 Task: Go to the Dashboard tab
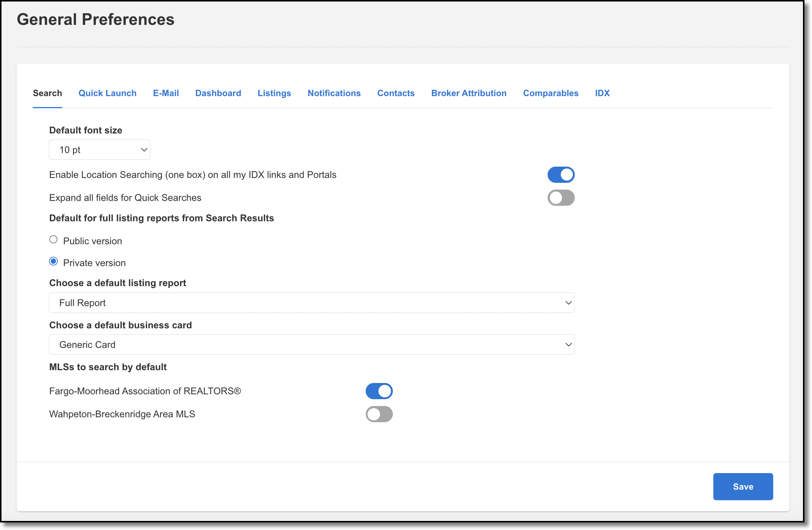point(218,93)
